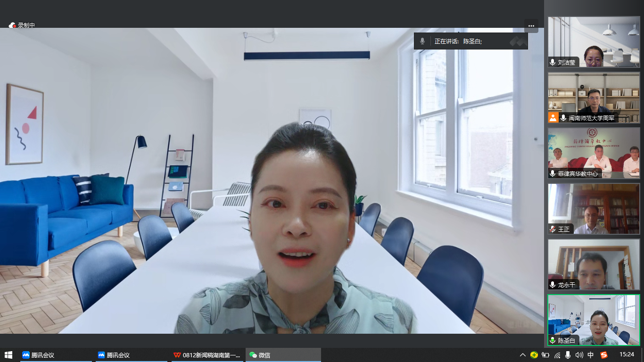The height and width of the screenshot is (362, 644).
Task: Click the 正在讲话 speaker name banner
Action: tap(471, 41)
